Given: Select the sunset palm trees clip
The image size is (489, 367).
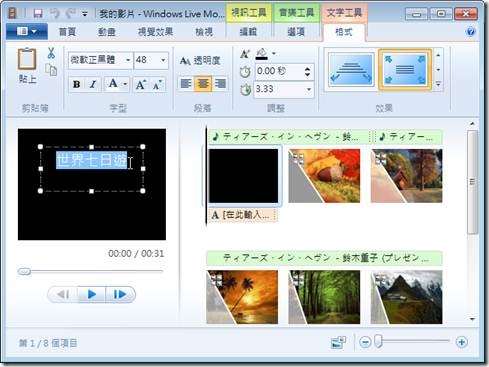Looking at the screenshot, I should pyautogui.click(x=242, y=297).
